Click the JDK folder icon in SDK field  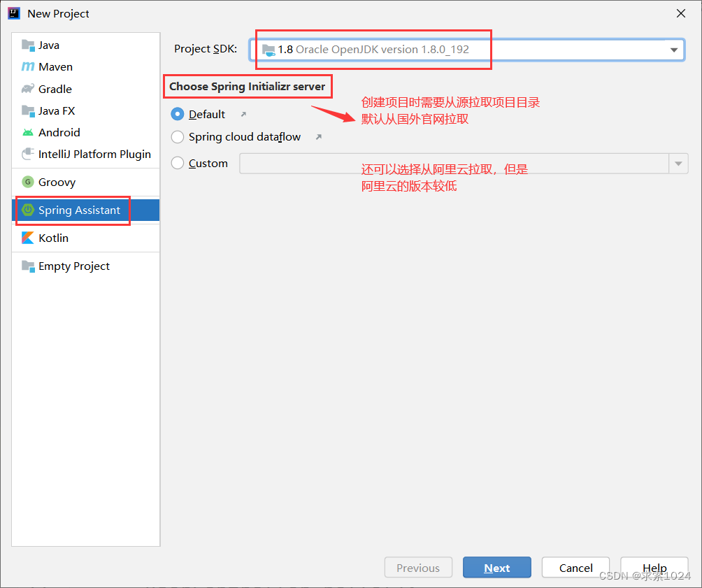click(x=268, y=50)
